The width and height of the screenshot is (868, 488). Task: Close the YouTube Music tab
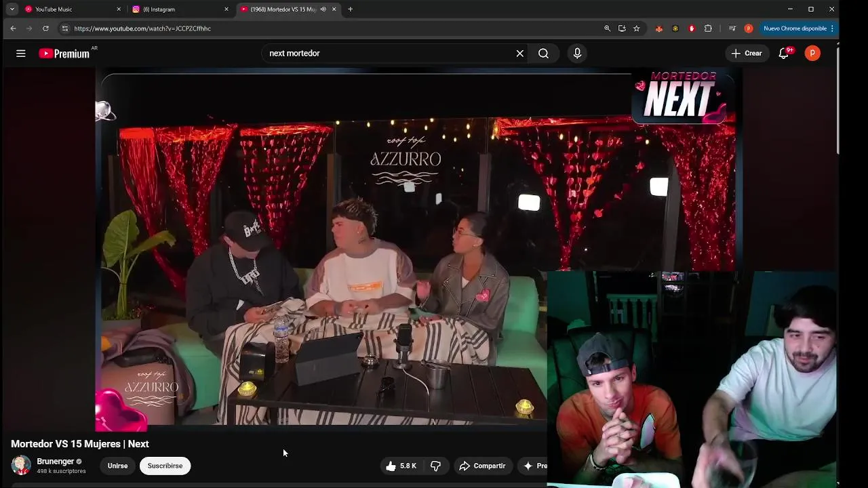click(x=119, y=9)
